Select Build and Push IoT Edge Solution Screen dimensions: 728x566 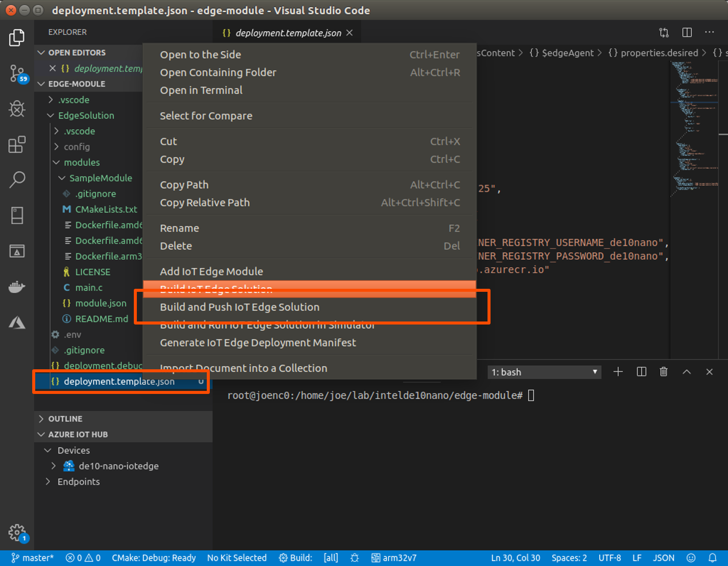click(239, 307)
